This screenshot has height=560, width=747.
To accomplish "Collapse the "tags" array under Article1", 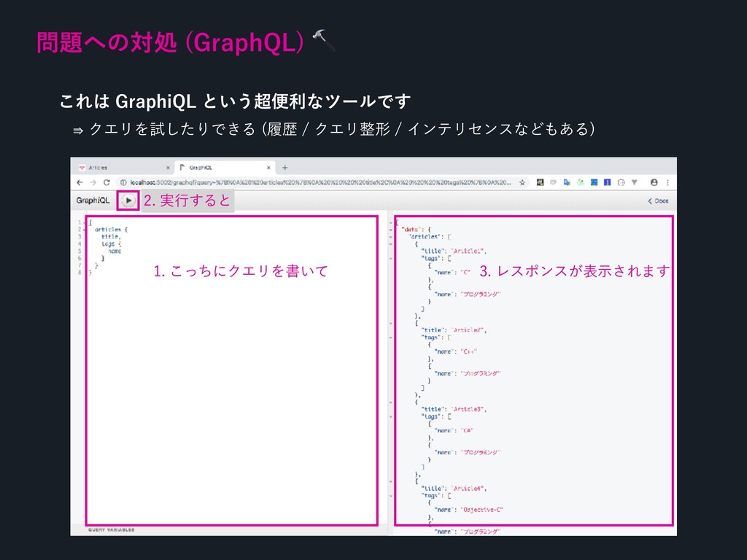I will point(391,259).
